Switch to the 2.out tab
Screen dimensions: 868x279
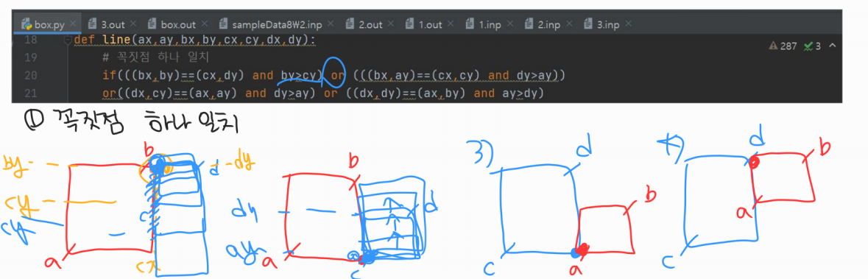click(370, 24)
